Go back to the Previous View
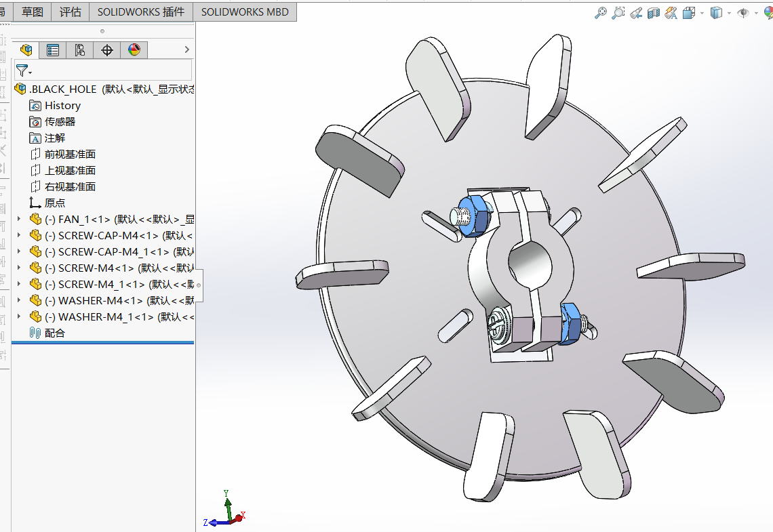The height and width of the screenshot is (532, 773). pyautogui.click(x=636, y=13)
